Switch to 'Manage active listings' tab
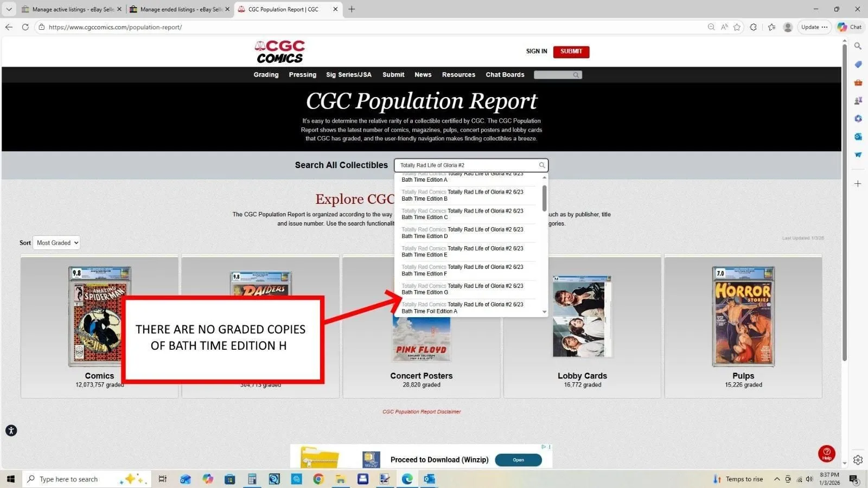This screenshot has height=488, width=868. [x=72, y=9]
